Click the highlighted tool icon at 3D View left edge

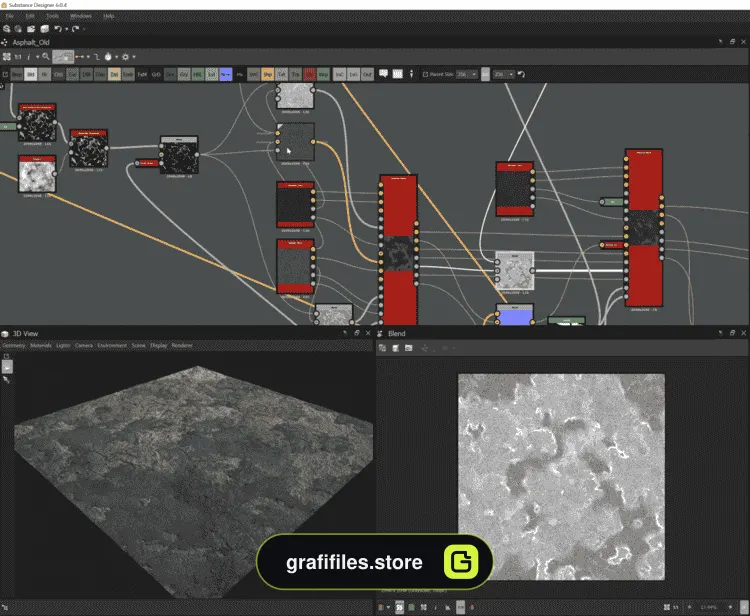(7, 367)
